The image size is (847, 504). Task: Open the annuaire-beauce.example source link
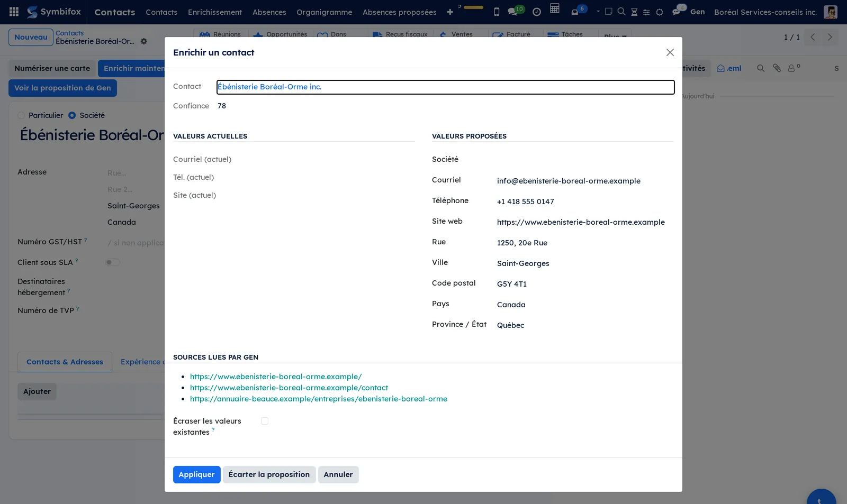319,399
